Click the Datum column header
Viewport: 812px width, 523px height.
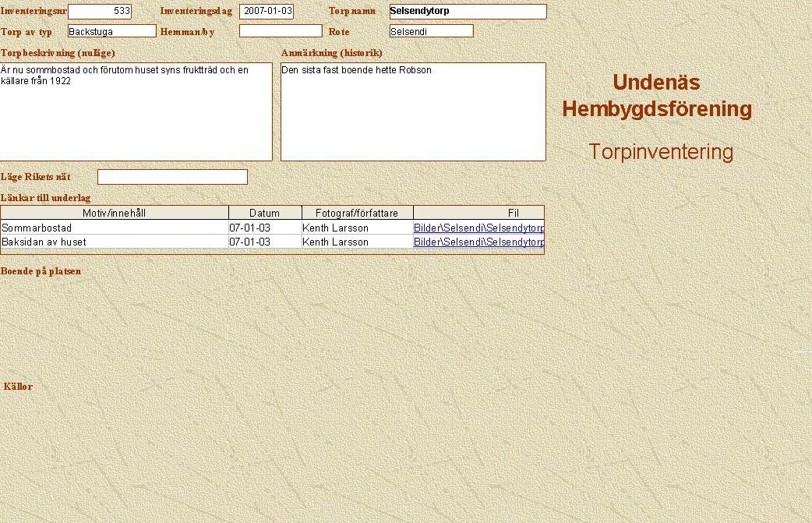(264, 213)
